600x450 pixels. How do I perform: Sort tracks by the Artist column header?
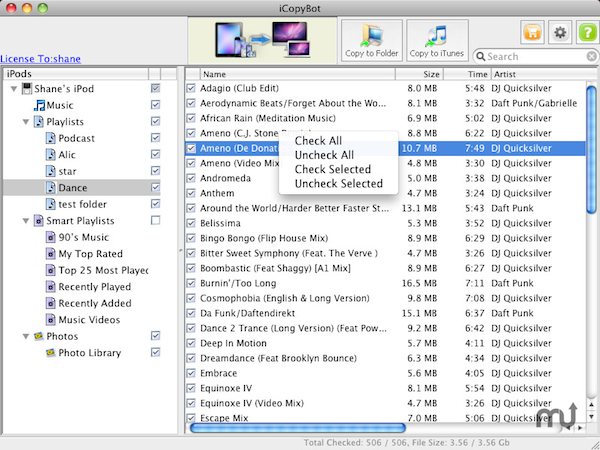tap(543, 74)
